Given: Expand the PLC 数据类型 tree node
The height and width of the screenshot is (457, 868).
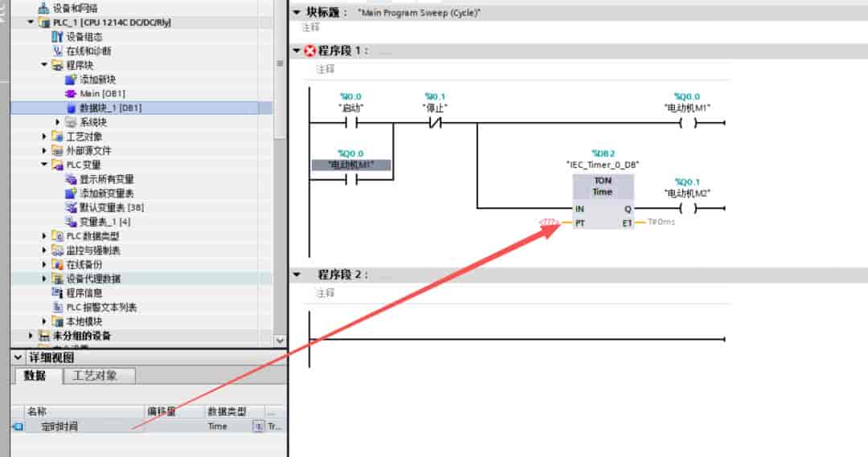Looking at the screenshot, I should click(44, 236).
